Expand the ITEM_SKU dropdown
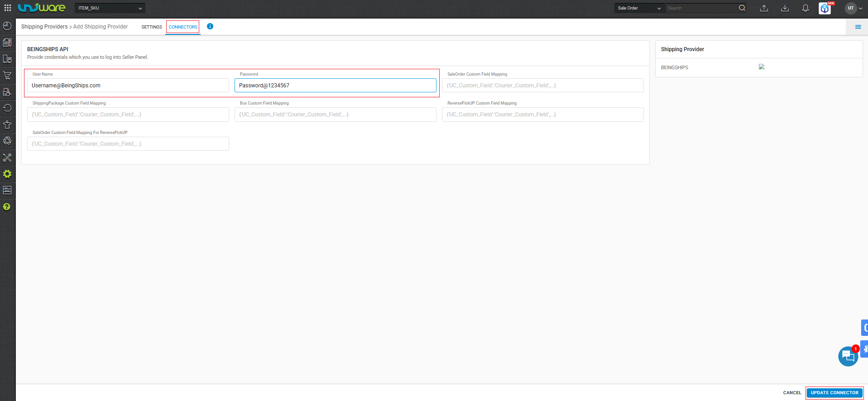 (x=110, y=8)
